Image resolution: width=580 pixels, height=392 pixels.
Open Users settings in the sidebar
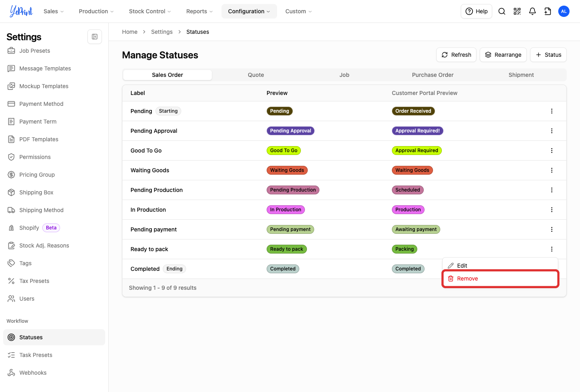click(54, 299)
